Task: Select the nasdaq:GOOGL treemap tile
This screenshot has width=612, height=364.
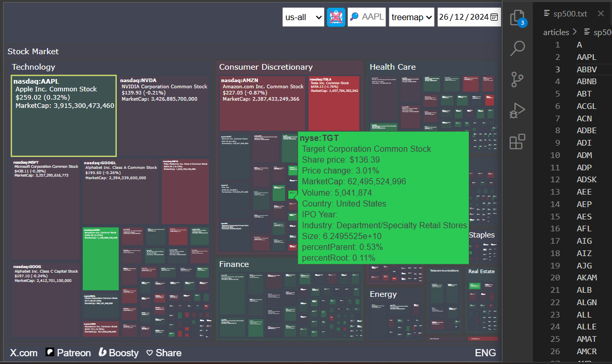Action: [x=121, y=192]
